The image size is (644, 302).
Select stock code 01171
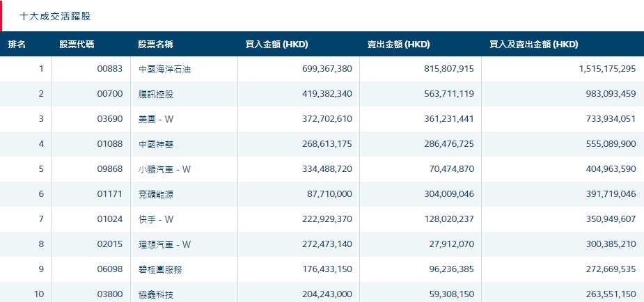[110, 194]
